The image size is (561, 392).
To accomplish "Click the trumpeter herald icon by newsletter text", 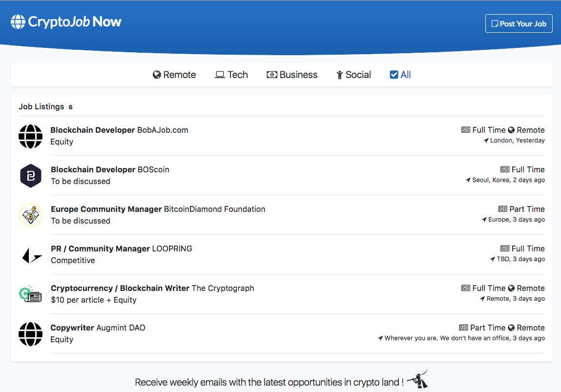I will coord(418,379).
